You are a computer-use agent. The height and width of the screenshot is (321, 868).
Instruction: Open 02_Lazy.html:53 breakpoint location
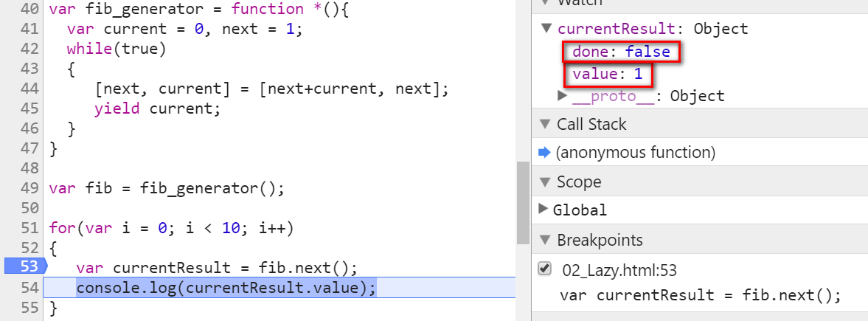tap(619, 270)
